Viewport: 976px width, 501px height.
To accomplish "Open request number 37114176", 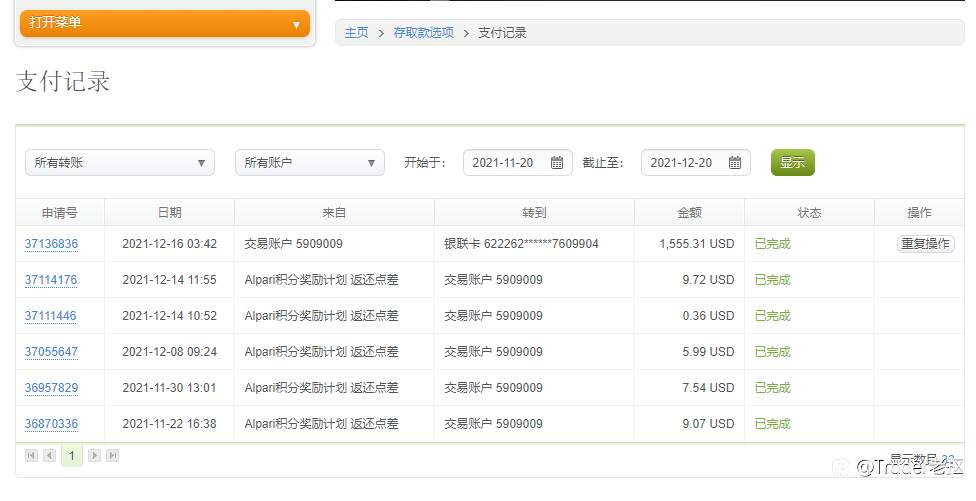I will point(51,280).
